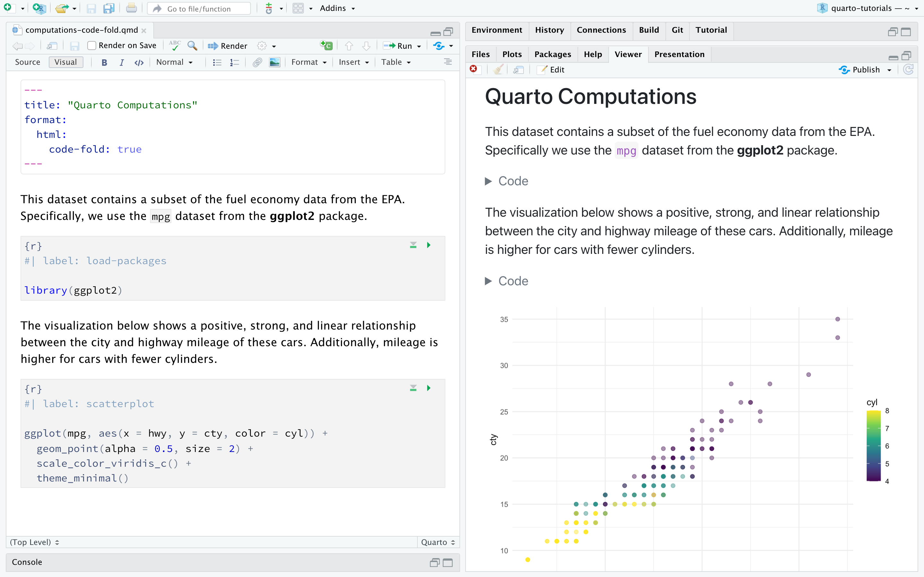The width and height of the screenshot is (924, 577).
Task: Click the Source editor mode tab
Action: (x=28, y=63)
